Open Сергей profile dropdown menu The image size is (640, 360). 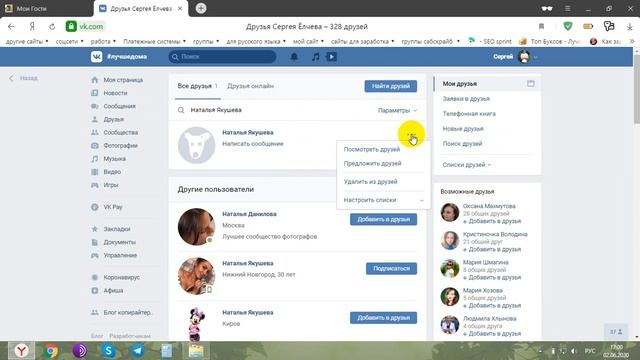tap(515, 57)
